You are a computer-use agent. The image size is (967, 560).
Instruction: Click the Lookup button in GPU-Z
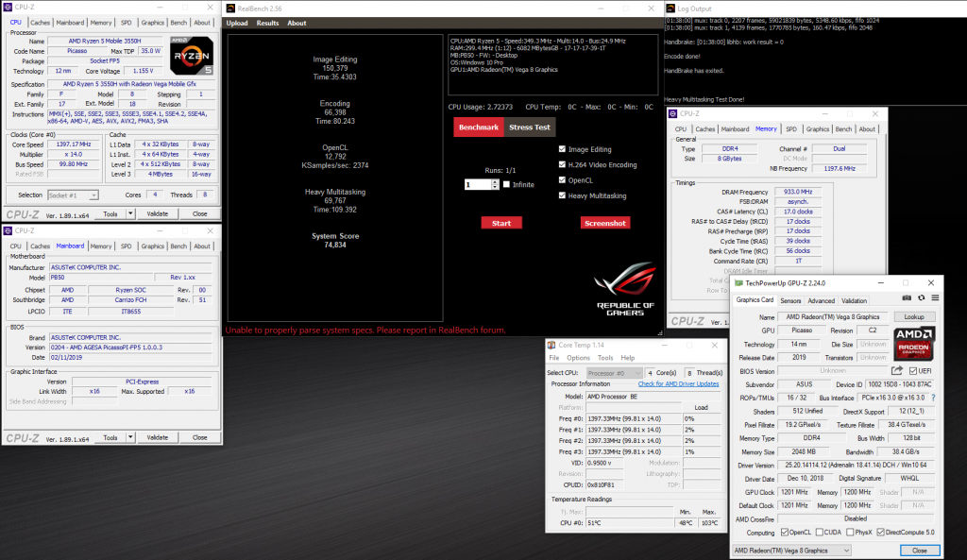tap(913, 317)
